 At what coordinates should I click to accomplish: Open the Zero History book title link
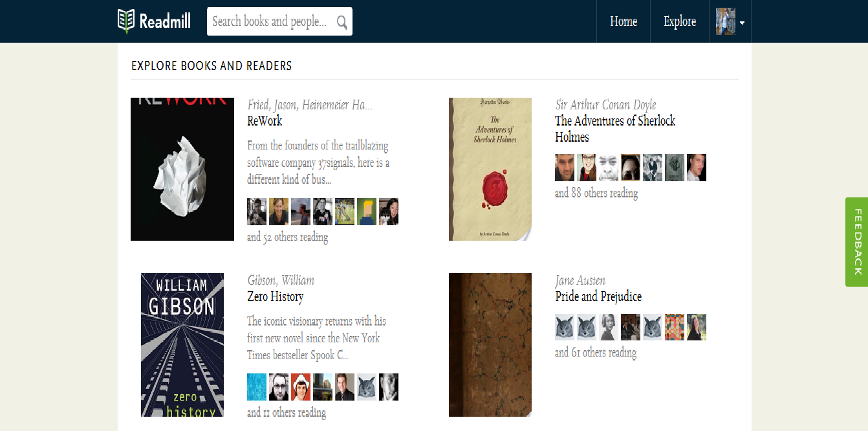(x=275, y=296)
